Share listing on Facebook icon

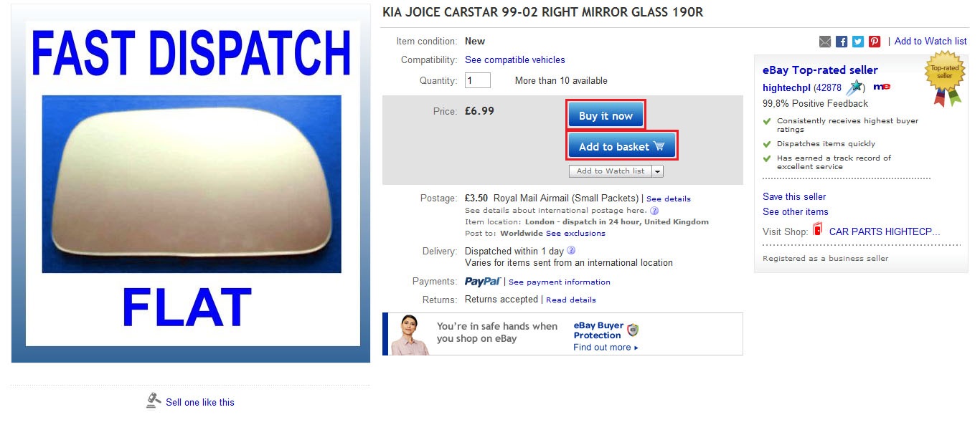(x=842, y=42)
